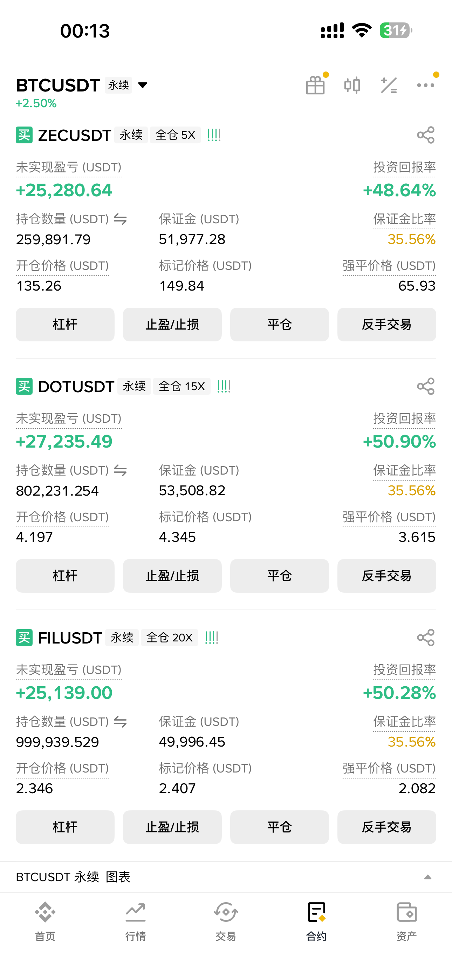This screenshot has height=980, width=452.
Task: Open the plus/minus calculator icon
Action: (389, 85)
